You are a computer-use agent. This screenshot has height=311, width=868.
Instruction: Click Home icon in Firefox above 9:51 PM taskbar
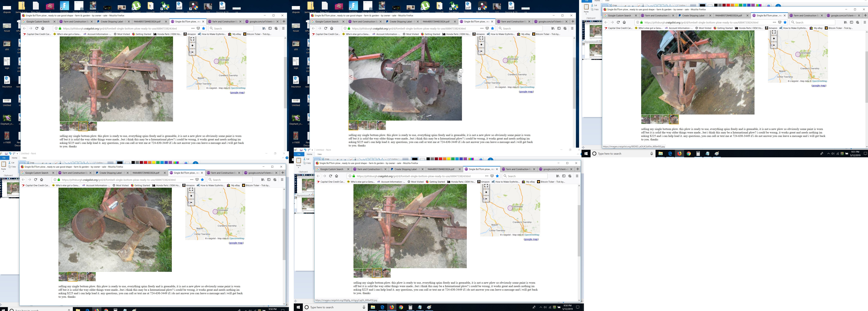pos(624,22)
